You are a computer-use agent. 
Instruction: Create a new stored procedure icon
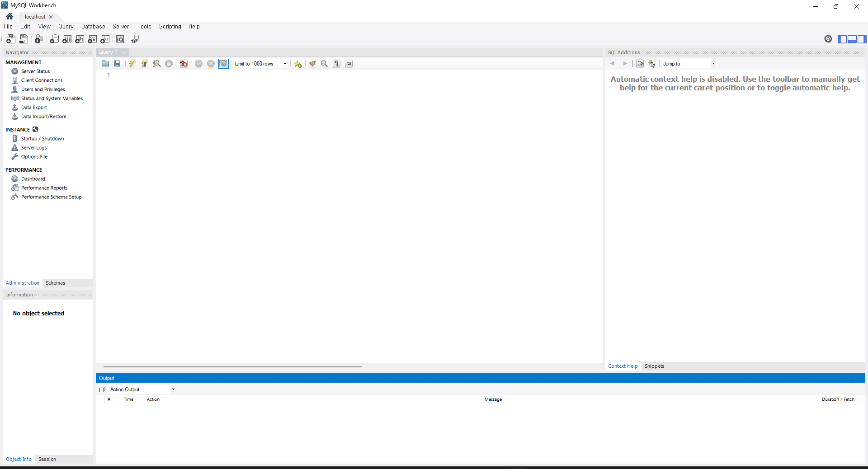(x=92, y=39)
